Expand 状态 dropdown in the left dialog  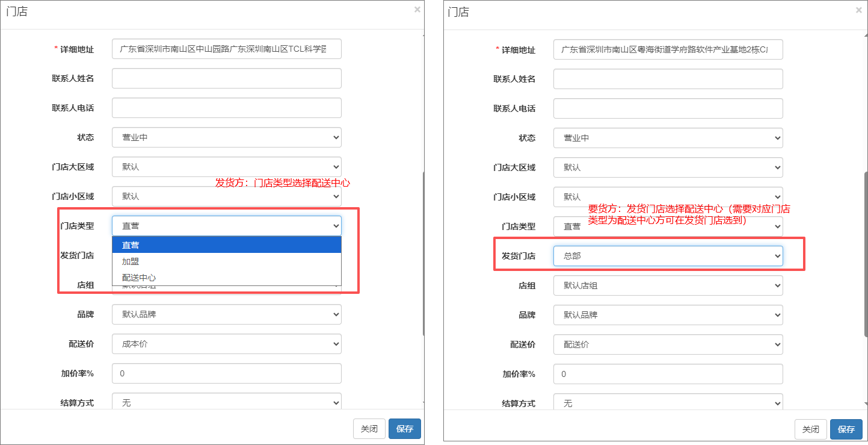click(x=226, y=137)
